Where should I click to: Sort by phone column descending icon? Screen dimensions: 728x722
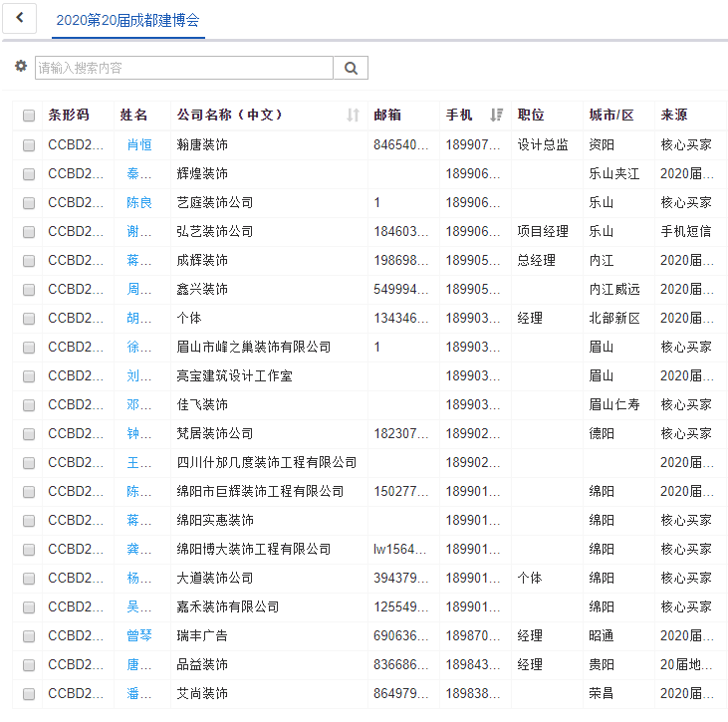[x=496, y=115]
